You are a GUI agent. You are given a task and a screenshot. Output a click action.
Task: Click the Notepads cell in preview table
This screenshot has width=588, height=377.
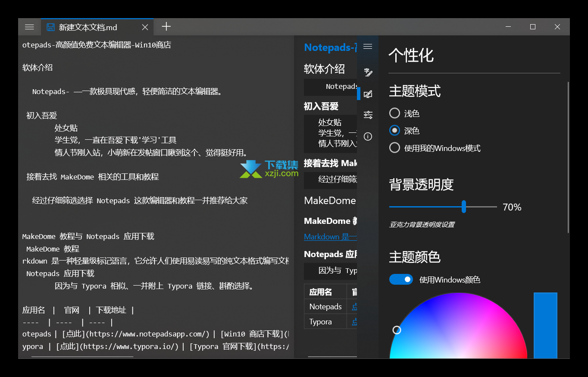325,307
